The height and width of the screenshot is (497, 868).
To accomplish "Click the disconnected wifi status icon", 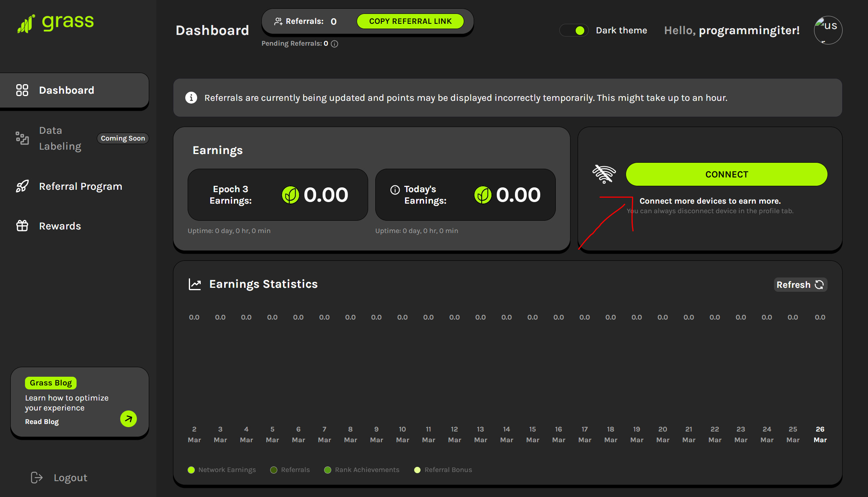I will click(x=604, y=174).
